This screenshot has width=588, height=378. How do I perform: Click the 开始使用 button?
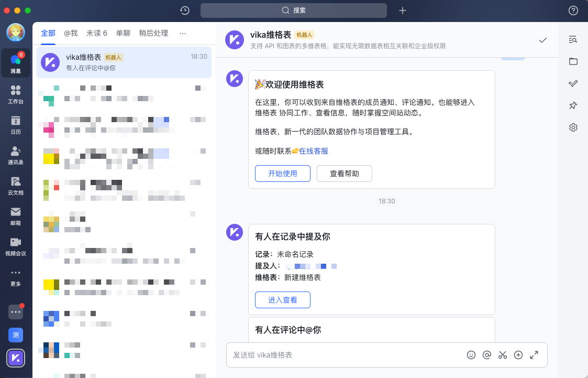point(283,174)
